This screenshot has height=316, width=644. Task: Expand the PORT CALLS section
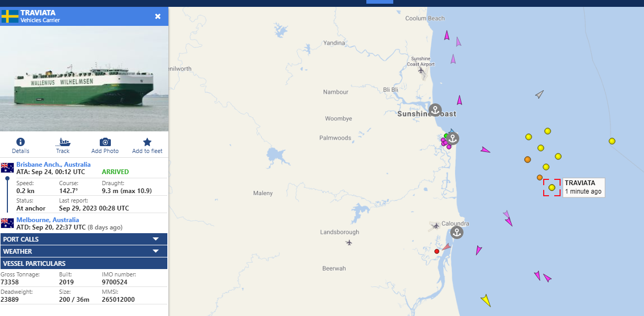84,239
